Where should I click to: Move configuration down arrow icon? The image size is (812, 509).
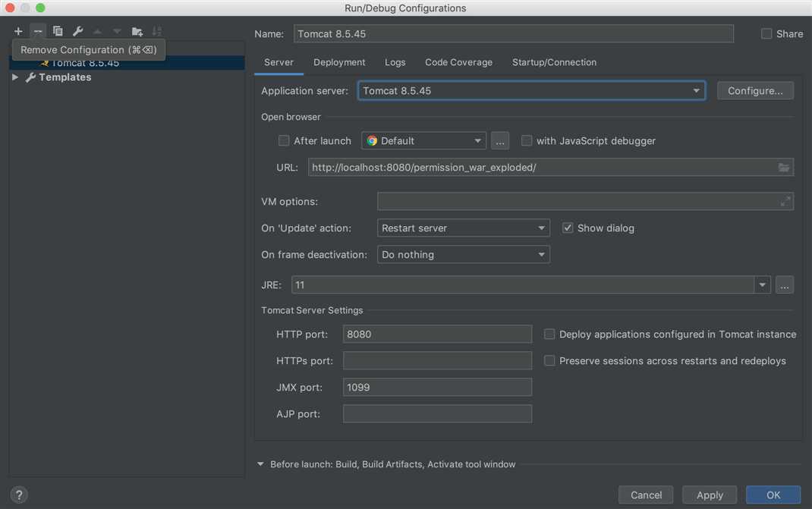tap(117, 32)
